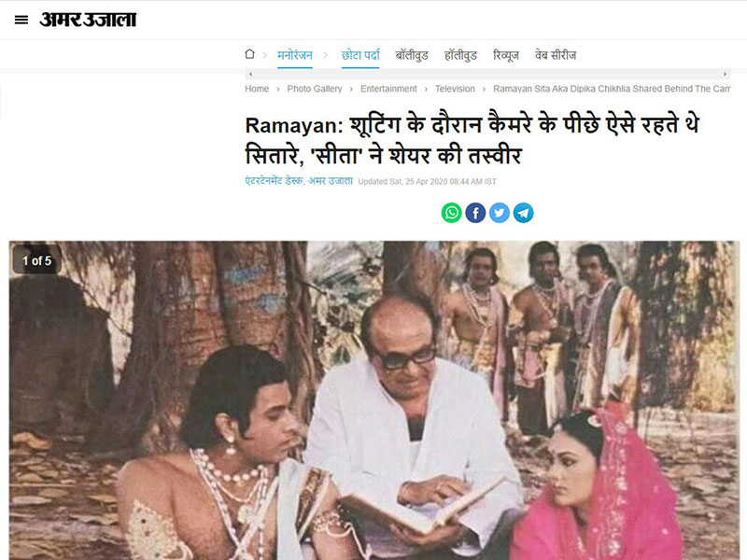Click the Photo Gallery breadcrumb link
Screen dimensions: 747x560
[315, 89]
